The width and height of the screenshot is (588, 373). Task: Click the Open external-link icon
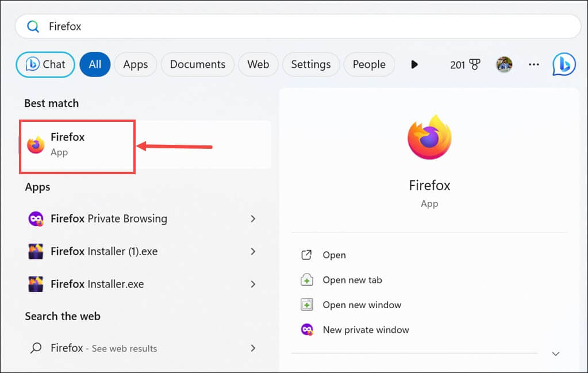306,255
